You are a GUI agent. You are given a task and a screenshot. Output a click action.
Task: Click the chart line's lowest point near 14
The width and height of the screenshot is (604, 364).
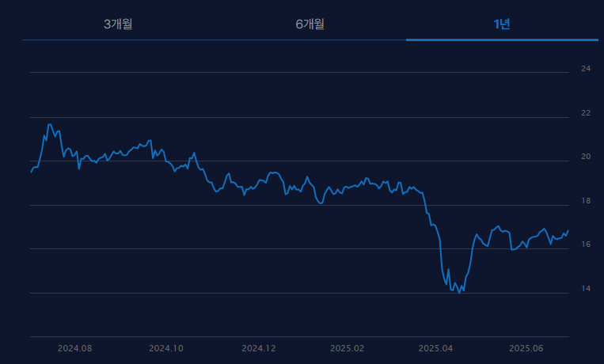click(x=459, y=292)
